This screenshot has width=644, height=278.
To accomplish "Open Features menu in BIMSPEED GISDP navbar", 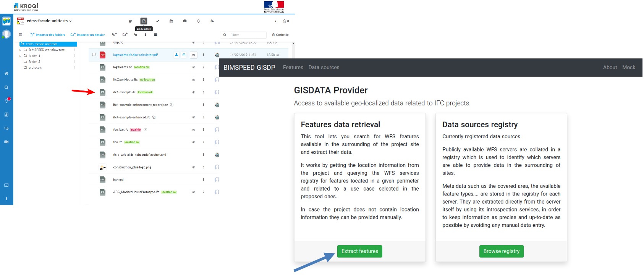I will click(x=293, y=68).
